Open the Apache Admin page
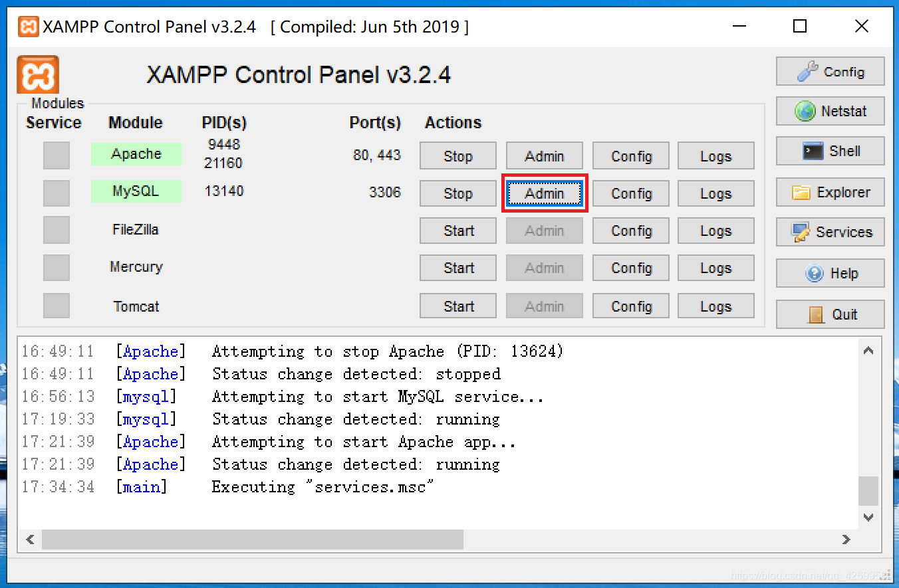 pyautogui.click(x=545, y=156)
